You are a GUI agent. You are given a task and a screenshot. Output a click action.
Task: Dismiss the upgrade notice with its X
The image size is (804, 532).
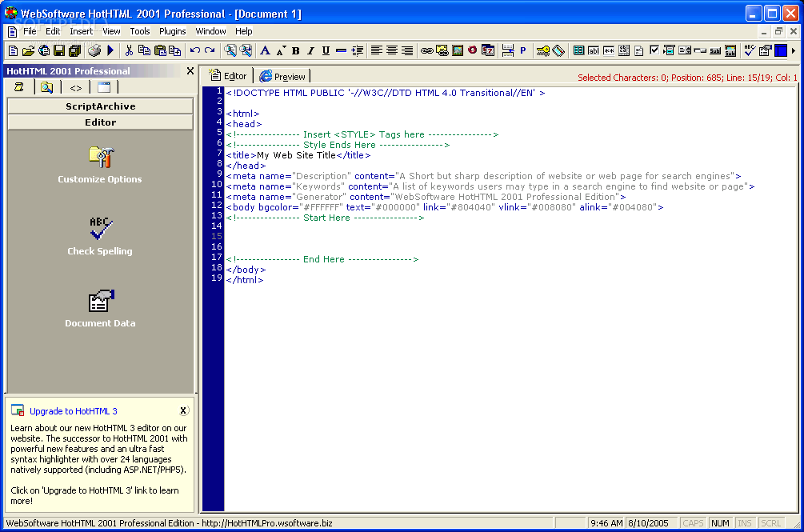[183, 410]
